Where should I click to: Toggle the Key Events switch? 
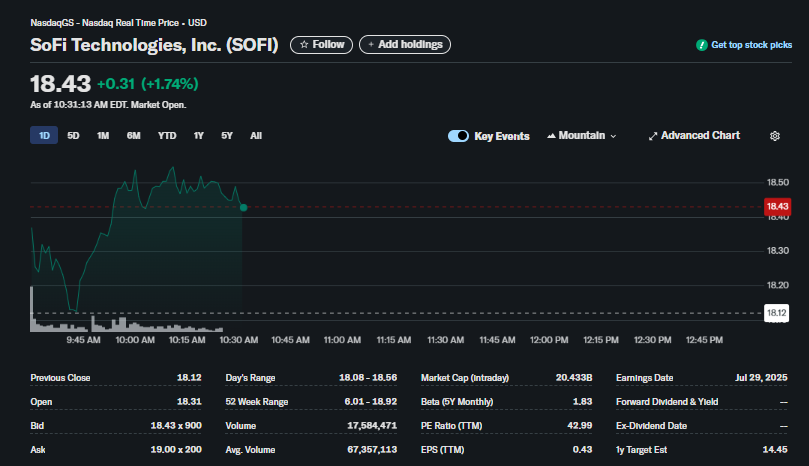click(x=458, y=136)
